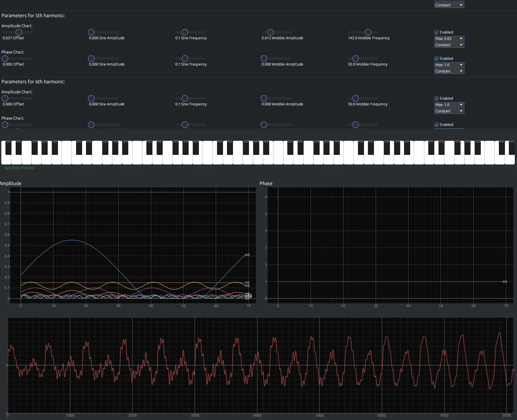Click the 'Amplitude' chart title
The height and width of the screenshot is (420, 517).
[x=11, y=184]
